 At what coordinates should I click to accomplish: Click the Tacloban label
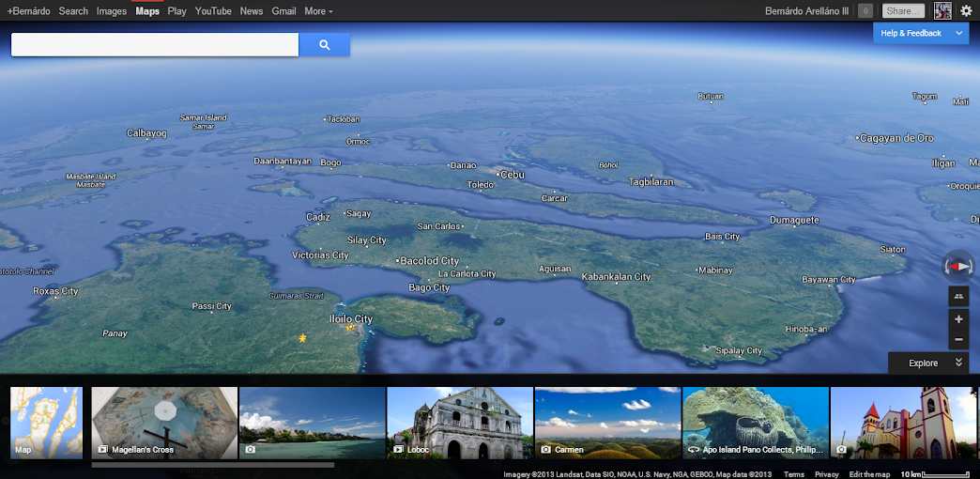345,118
